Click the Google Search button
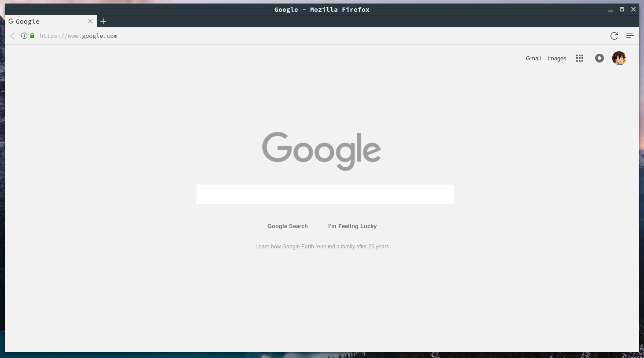This screenshot has height=358, width=644. (288, 226)
